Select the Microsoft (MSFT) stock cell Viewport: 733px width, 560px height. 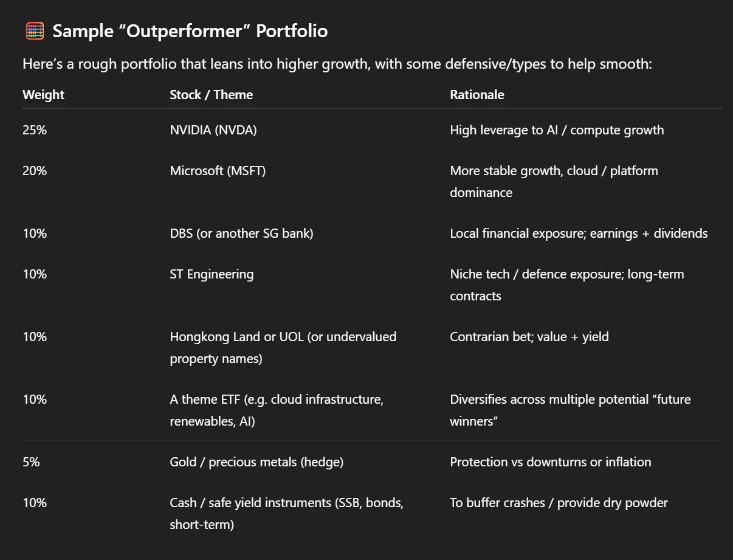pos(218,171)
